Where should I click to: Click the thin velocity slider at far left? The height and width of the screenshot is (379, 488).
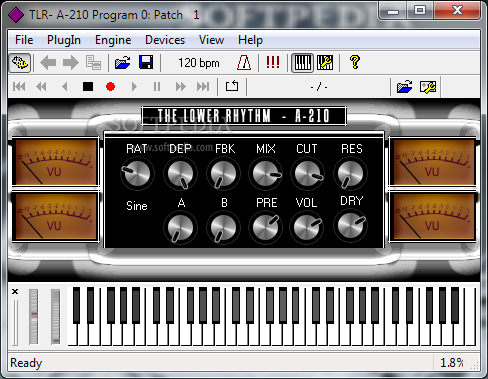[x=15, y=323]
